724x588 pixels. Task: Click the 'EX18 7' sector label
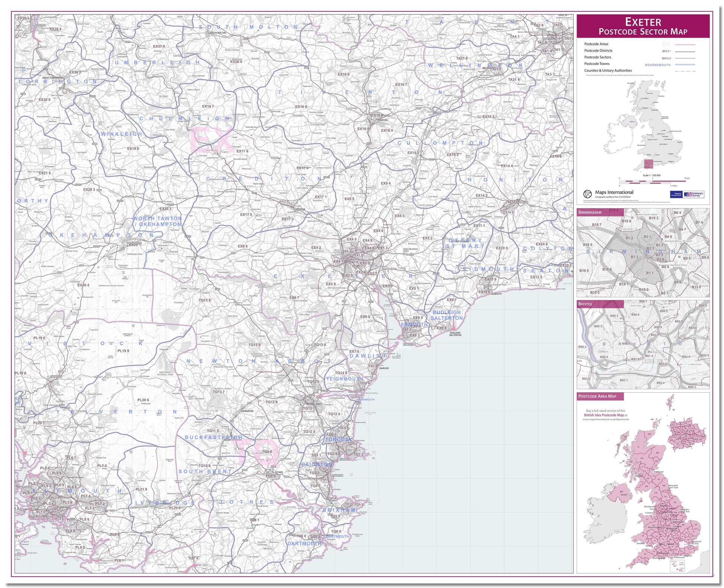tap(208, 106)
